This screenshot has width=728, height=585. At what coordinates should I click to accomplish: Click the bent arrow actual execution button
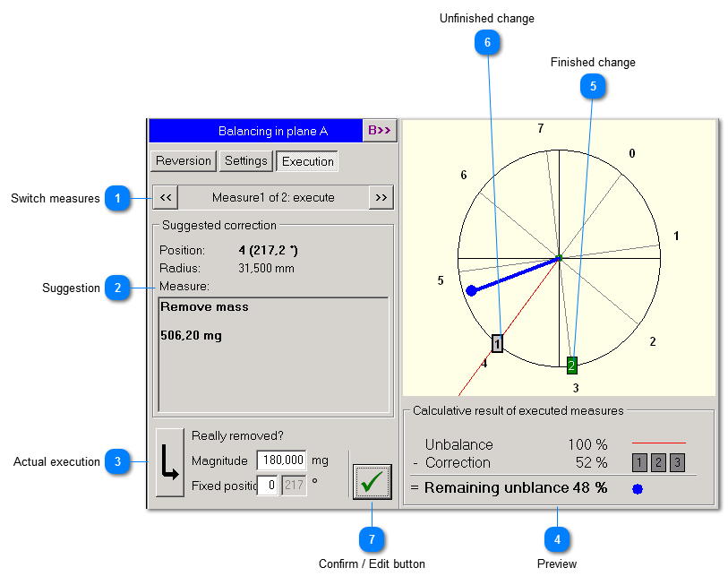click(169, 461)
